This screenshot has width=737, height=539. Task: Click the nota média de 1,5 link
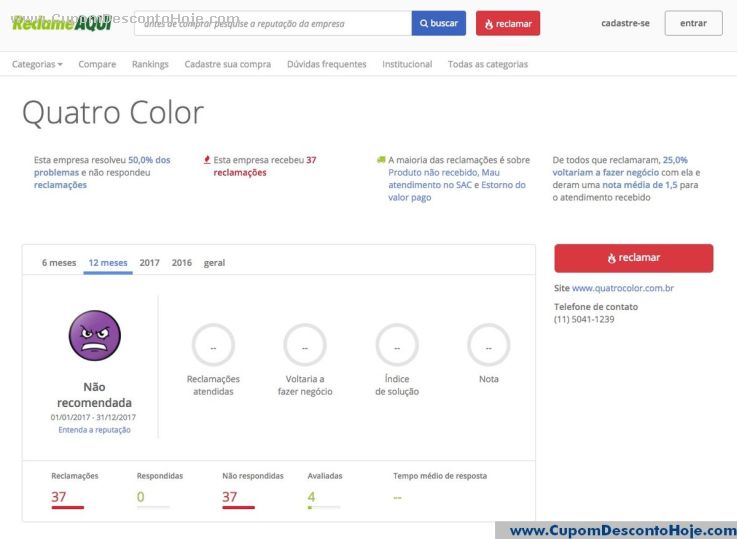point(640,185)
